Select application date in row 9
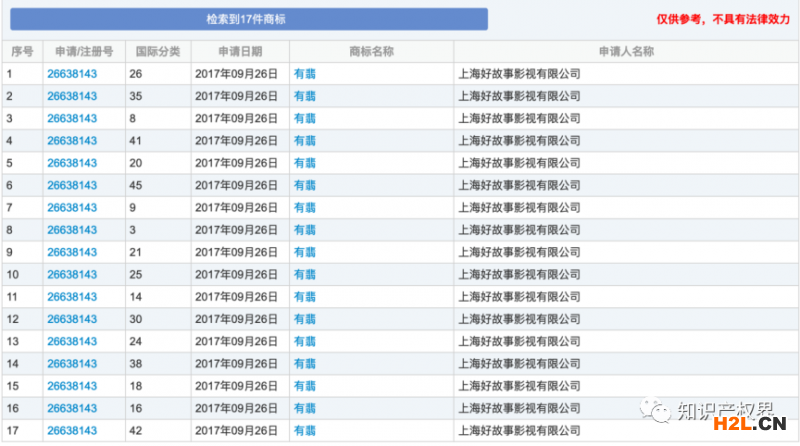Screen dimensions: 800x446 point(236,252)
